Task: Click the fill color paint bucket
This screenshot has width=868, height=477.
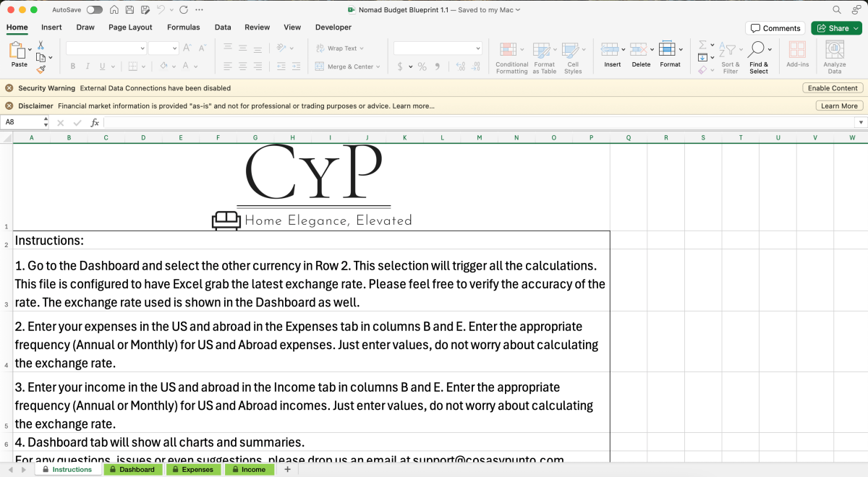Action: coord(163,66)
